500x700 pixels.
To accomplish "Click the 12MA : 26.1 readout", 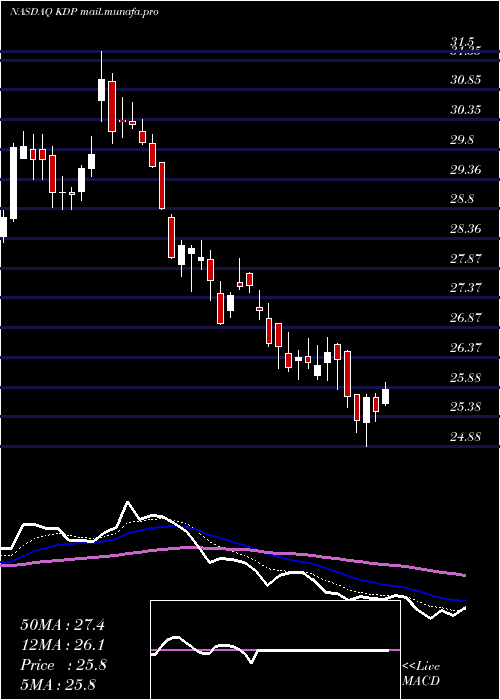I will [x=63, y=645].
